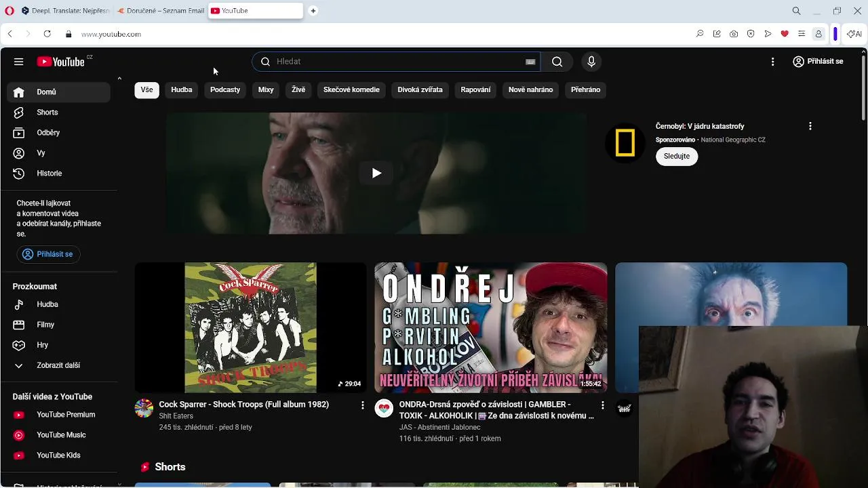868x488 pixels.
Task: Open the ad blocker shield icon
Action: coord(751,34)
